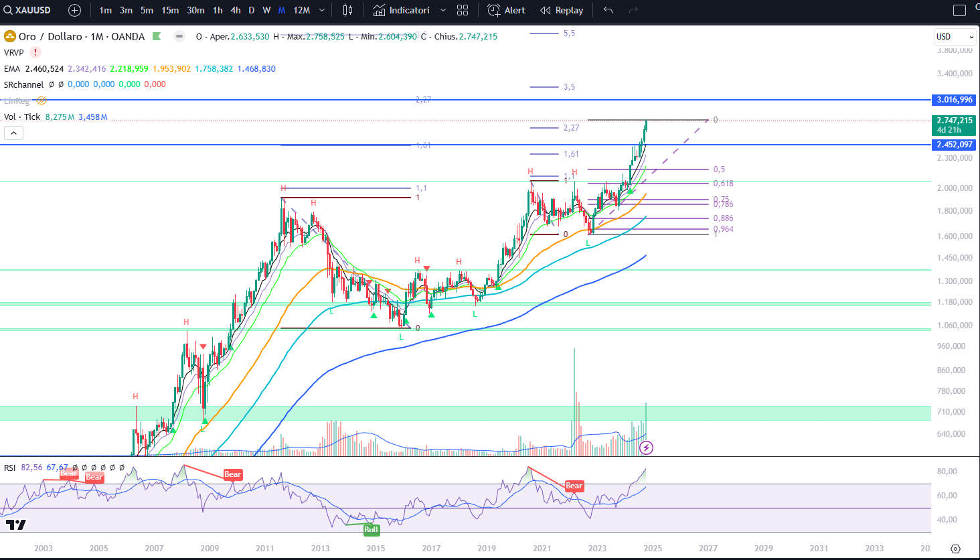Select the W weekly timeframe
The width and height of the screenshot is (980, 560).
tap(266, 10)
